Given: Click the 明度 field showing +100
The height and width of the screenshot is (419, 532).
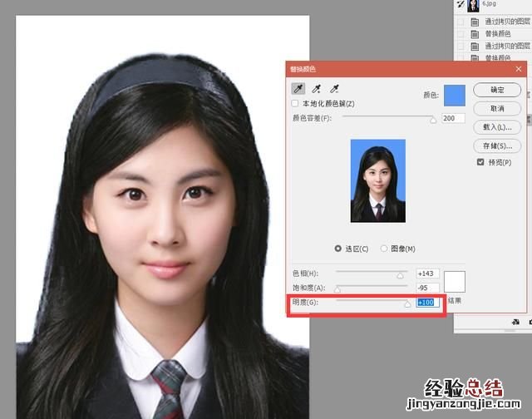Looking at the screenshot, I should (427, 302).
